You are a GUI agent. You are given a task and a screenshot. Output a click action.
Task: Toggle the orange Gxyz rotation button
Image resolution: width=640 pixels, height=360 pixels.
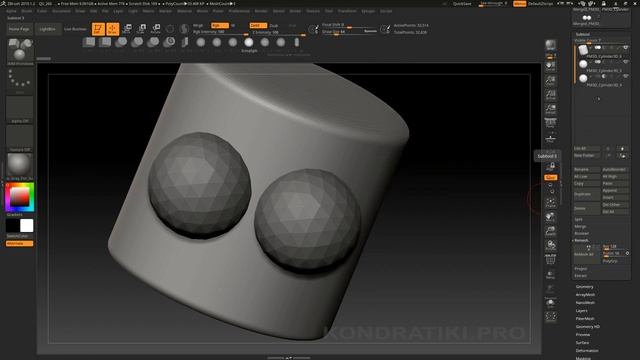coord(551,178)
